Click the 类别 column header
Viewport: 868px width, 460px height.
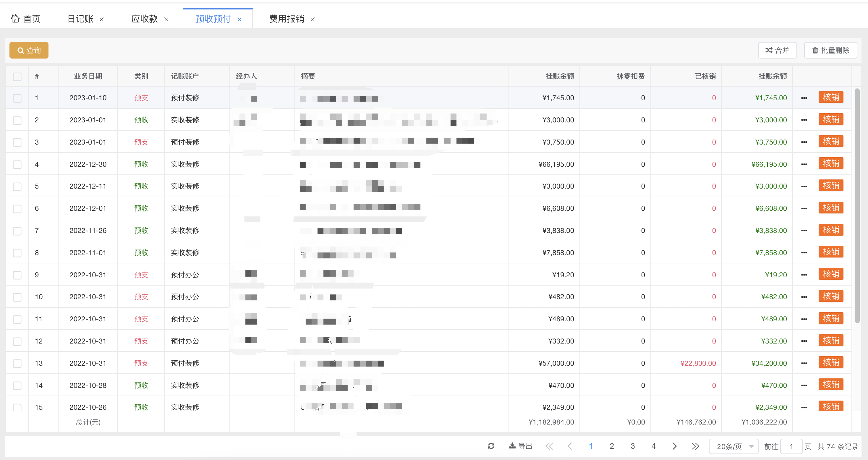click(x=141, y=76)
